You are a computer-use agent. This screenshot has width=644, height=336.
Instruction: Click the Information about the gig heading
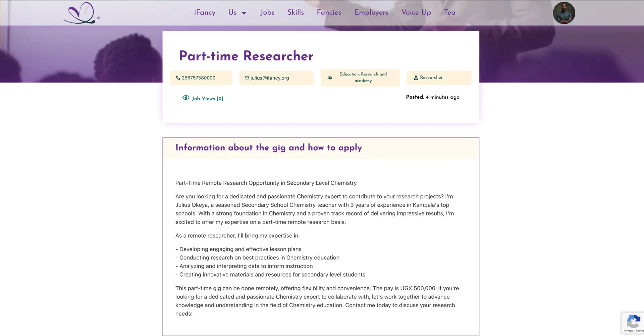269,148
